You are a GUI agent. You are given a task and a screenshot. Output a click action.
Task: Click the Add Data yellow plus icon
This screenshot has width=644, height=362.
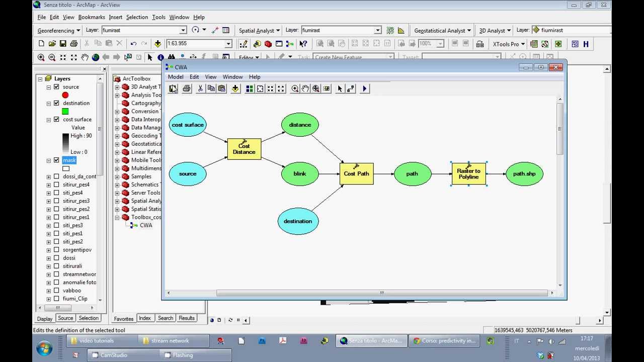[x=157, y=44]
